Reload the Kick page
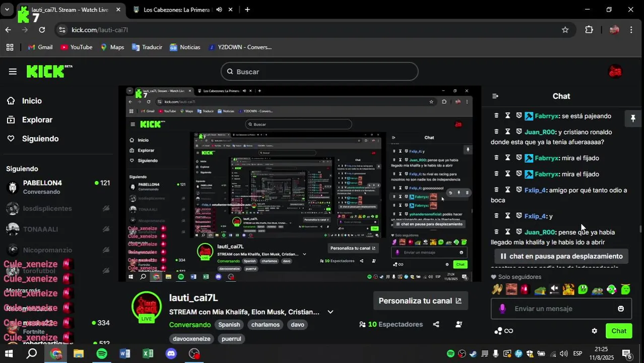 (x=42, y=30)
